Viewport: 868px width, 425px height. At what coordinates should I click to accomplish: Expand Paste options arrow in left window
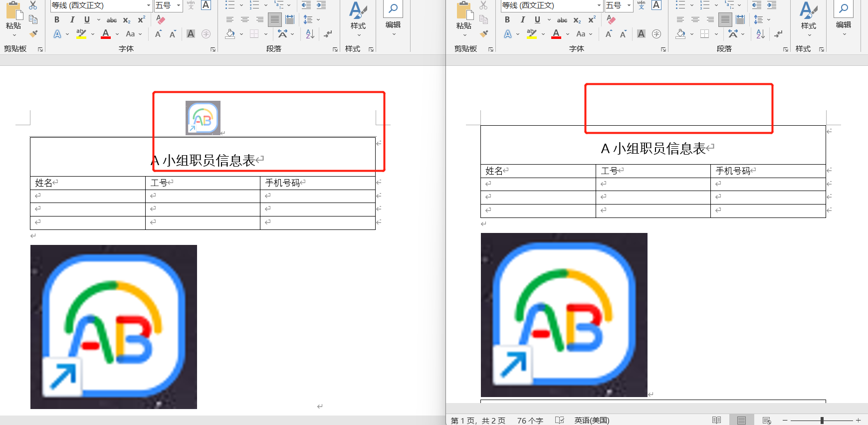point(14,35)
